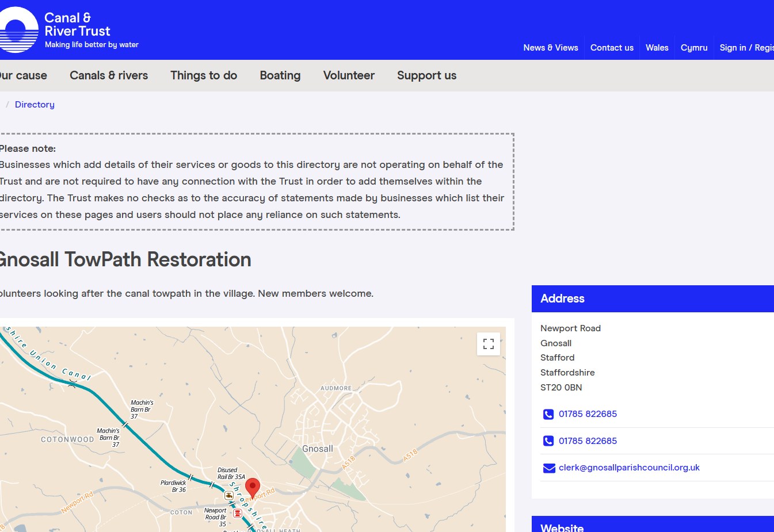Return via the Directory breadcrumb link

pos(35,104)
